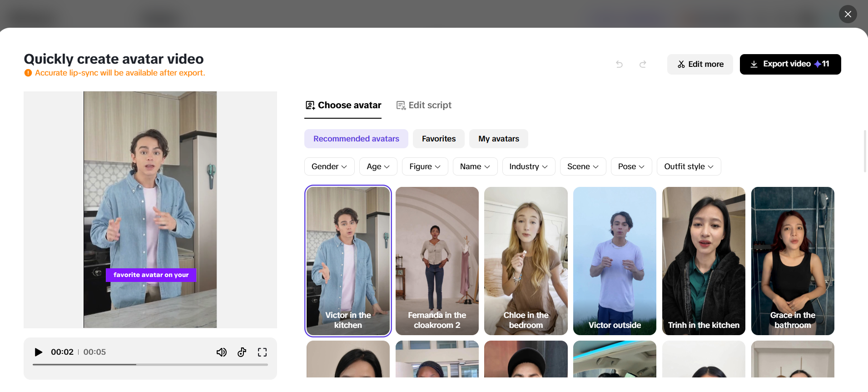The height and width of the screenshot is (392, 868).
Task: Close the avatar video dialog
Action: pos(848,14)
